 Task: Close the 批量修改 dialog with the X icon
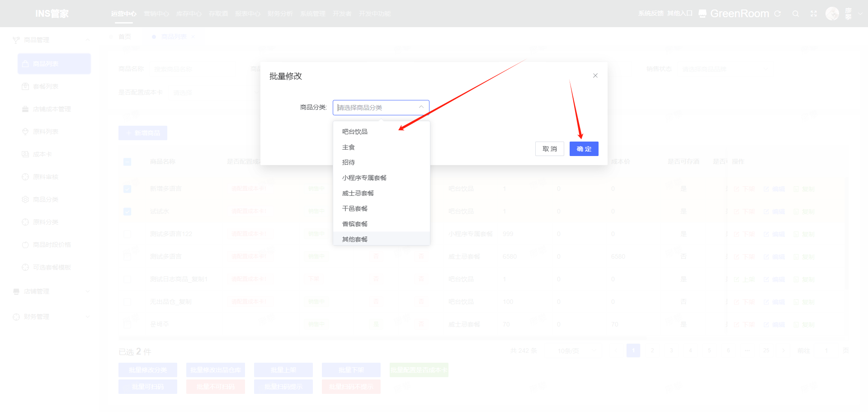click(x=595, y=76)
